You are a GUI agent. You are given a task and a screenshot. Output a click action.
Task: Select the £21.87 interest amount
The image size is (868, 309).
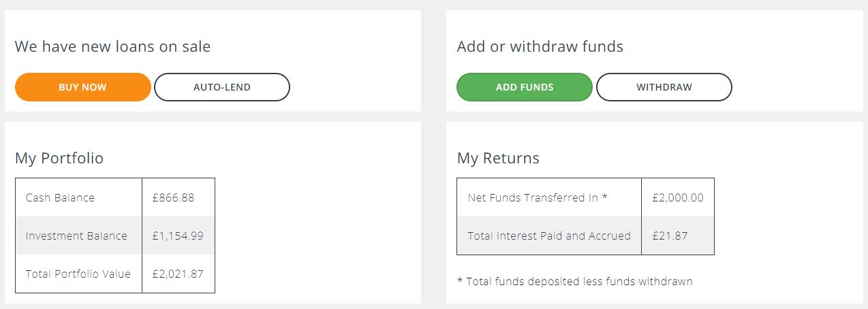point(670,236)
